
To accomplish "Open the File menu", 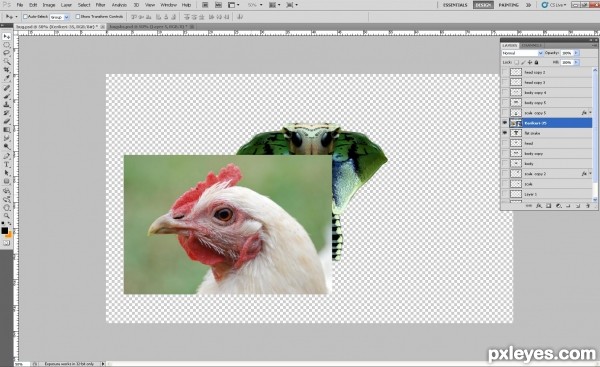I will tap(20, 5).
